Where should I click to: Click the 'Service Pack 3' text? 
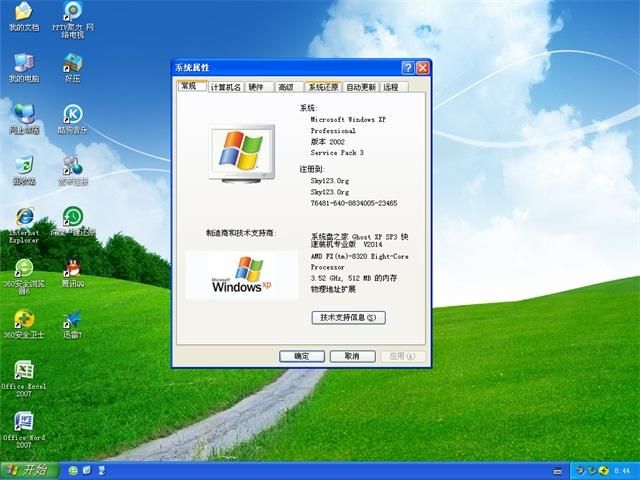coord(337,153)
